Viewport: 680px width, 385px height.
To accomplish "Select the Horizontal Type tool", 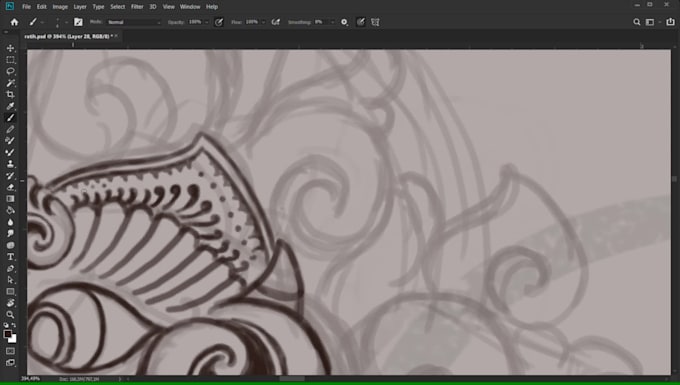I will coord(10,257).
